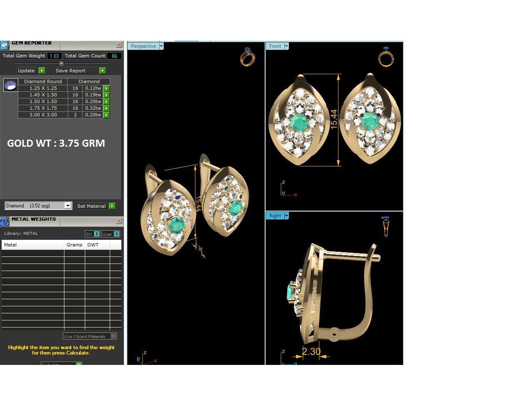Click the 15.44 dimension in Front viewport

334,119
